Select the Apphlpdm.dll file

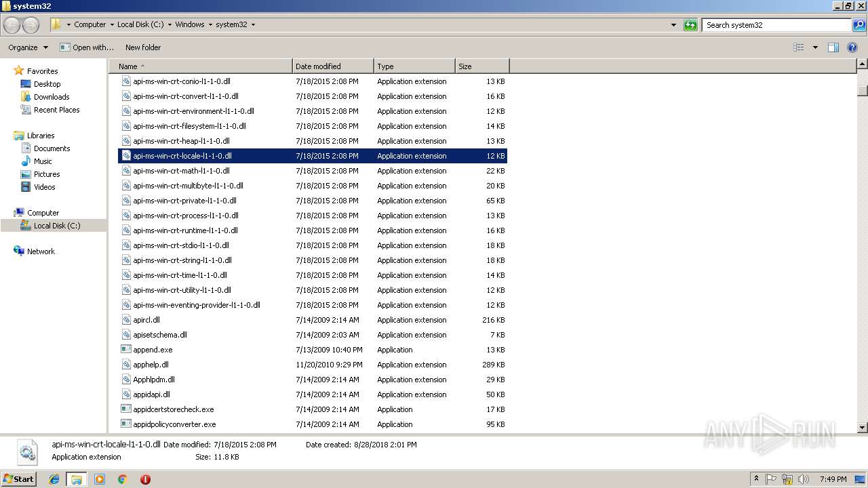point(313,380)
